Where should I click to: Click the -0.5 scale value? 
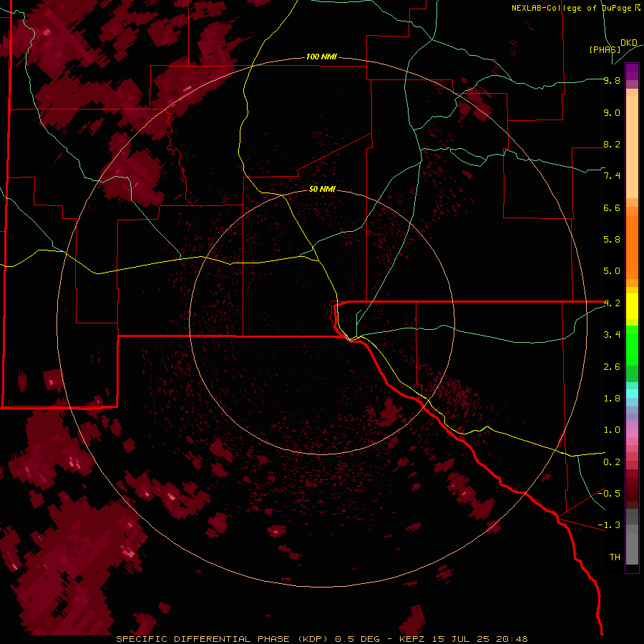[x=609, y=494]
